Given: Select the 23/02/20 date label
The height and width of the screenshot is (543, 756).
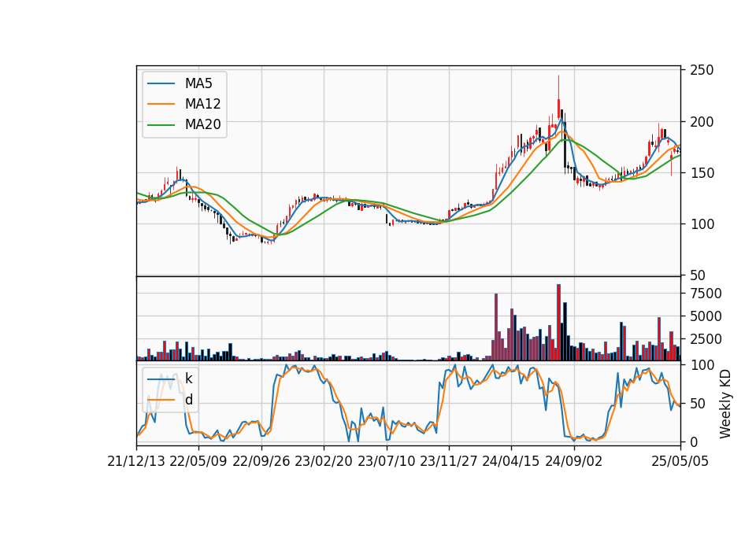Looking at the screenshot, I should (324, 462).
